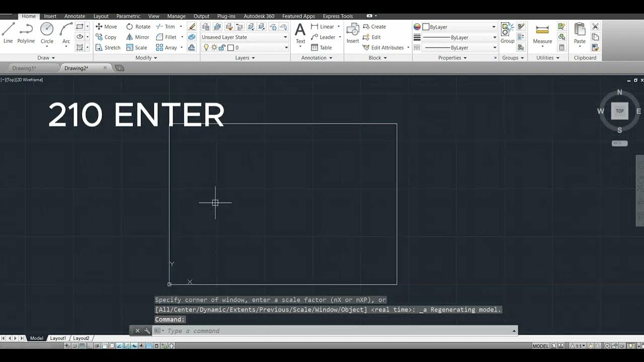Activate the Array tool
Image resolution: width=644 pixels, height=362 pixels.
coord(166,48)
